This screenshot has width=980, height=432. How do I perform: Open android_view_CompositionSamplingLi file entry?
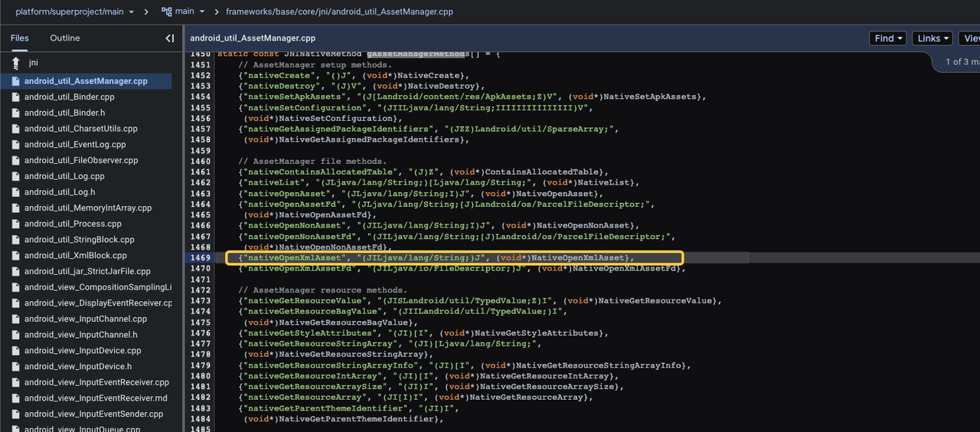98,287
